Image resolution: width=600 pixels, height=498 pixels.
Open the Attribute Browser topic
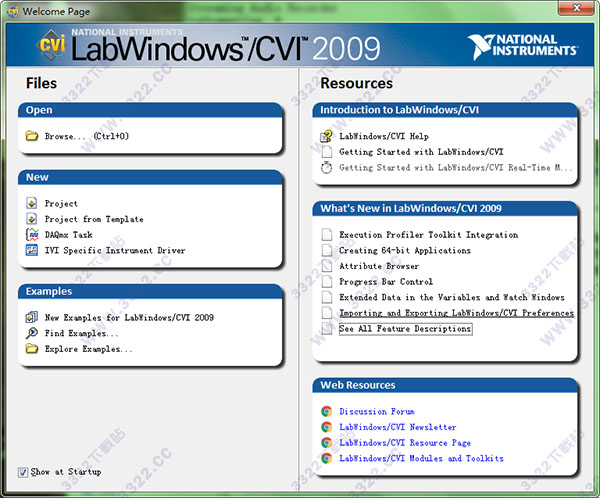point(379,266)
